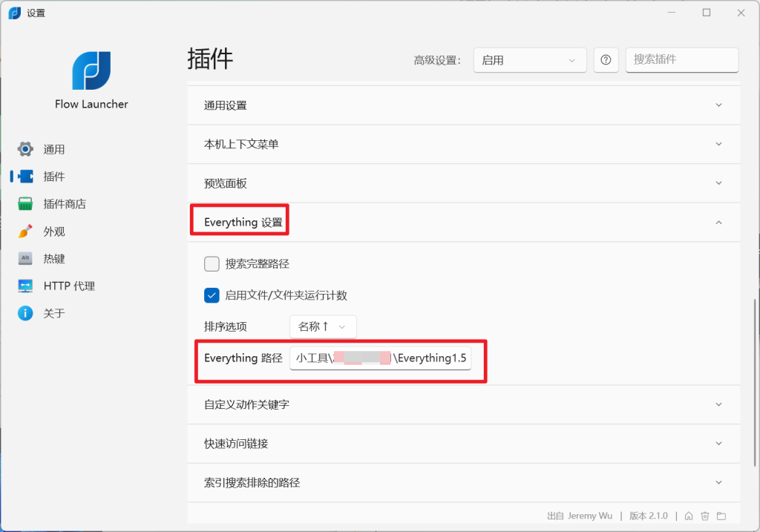
Task: Close the 设置 window
Action: point(741,13)
